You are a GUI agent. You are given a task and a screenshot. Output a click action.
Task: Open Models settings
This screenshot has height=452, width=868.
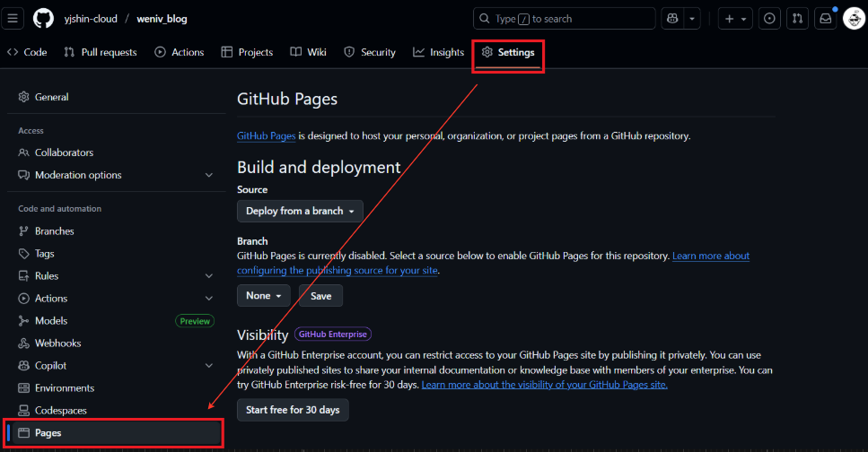[x=117, y=320]
